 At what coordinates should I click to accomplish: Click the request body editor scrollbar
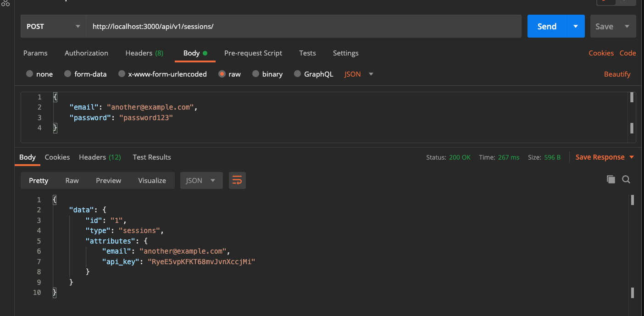632,116
